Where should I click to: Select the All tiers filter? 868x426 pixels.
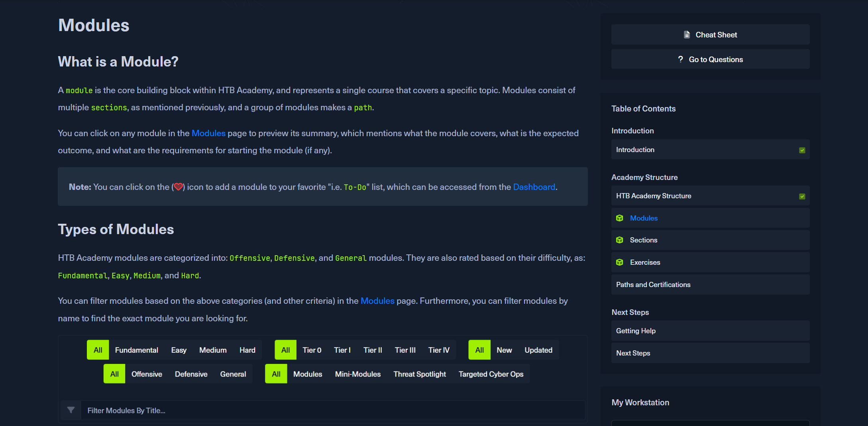click(285, 350)
